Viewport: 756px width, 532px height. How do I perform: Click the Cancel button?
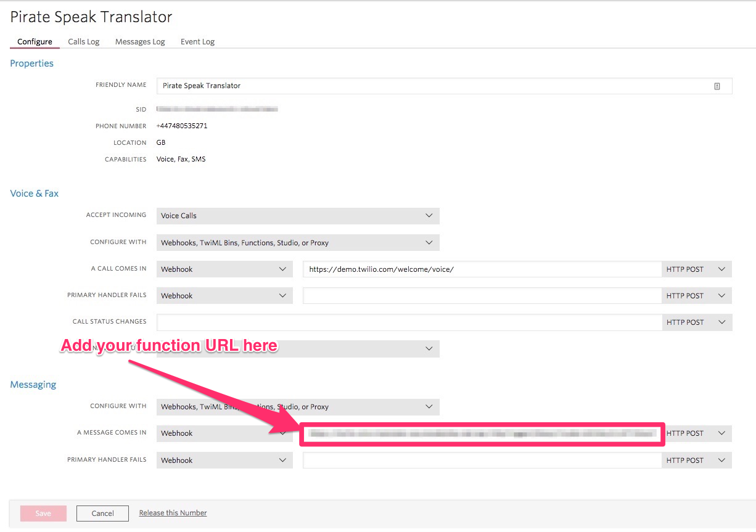(x=102, y=514)
